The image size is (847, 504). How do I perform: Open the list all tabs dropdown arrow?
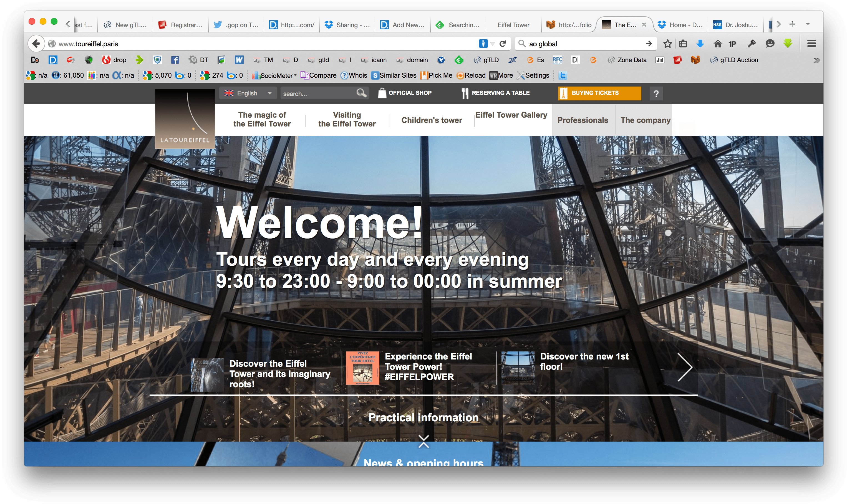pyautogui.click(x=808, y=24)
